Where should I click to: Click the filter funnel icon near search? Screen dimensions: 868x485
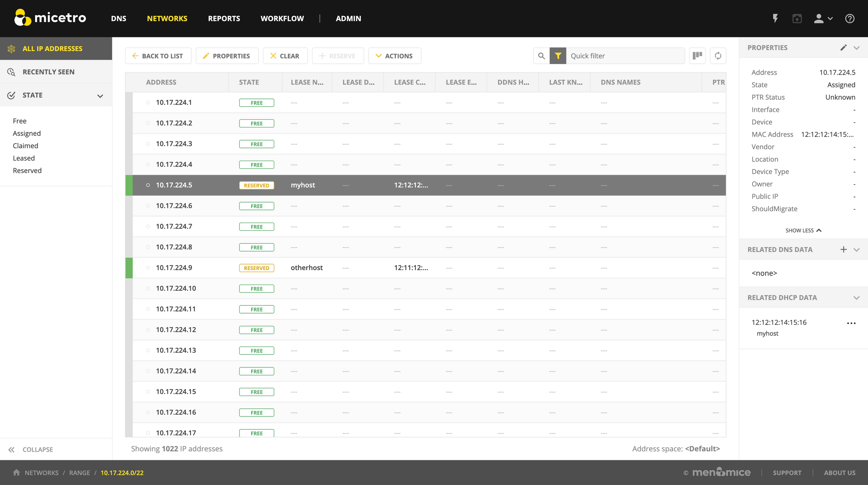(x=557, y=56)
